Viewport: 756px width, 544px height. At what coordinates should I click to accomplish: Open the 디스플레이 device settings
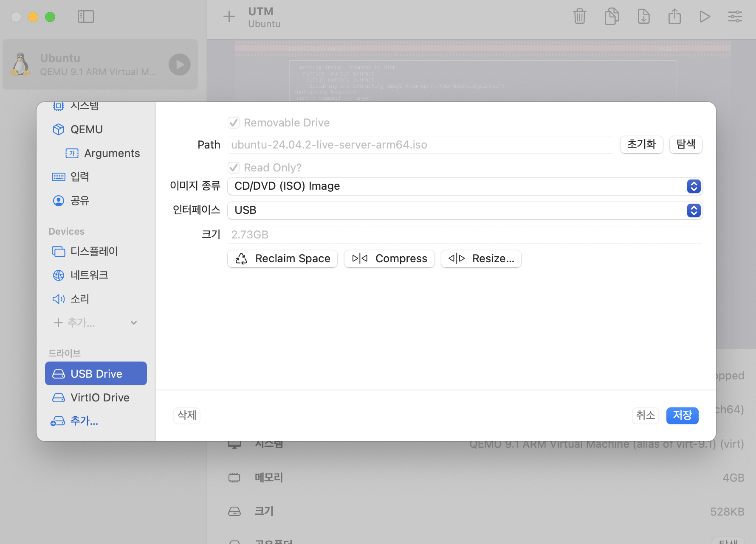click(96, 252)
